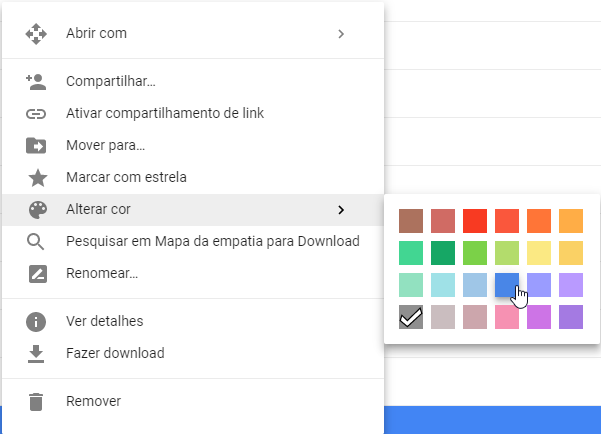Click the Mover para folder icon
The image size is (601, 434).
point(36,146)
